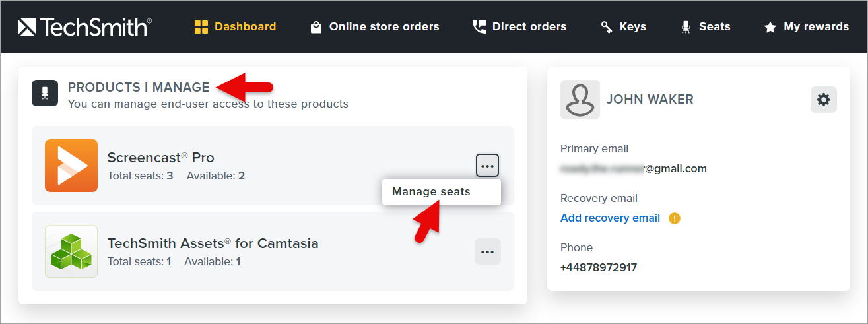The height and width of the screenshot is (324, 868).
Task: Click the Screencast Pro product icon
Action: tap(71, 166)
